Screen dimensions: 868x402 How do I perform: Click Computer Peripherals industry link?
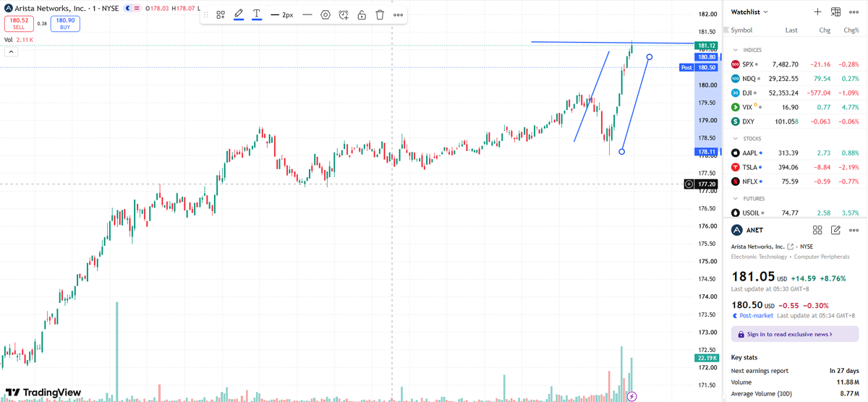pyautogui.click(x=822, y=257)
